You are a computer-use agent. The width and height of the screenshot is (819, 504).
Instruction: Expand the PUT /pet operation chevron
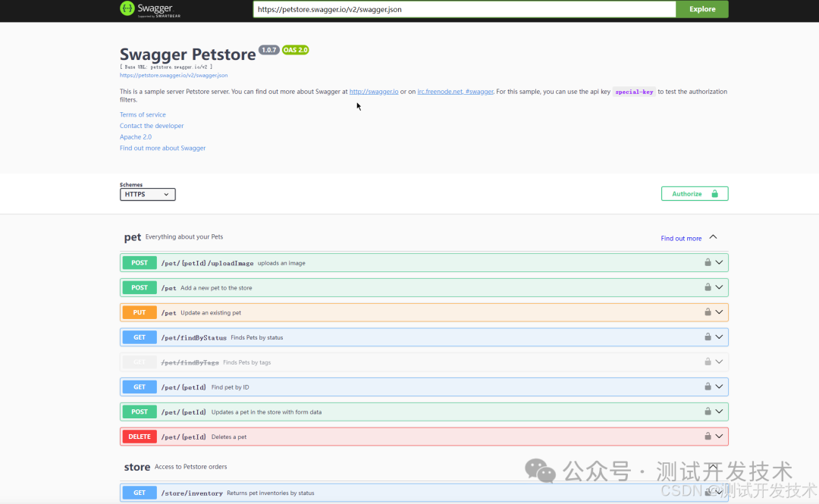719,312
